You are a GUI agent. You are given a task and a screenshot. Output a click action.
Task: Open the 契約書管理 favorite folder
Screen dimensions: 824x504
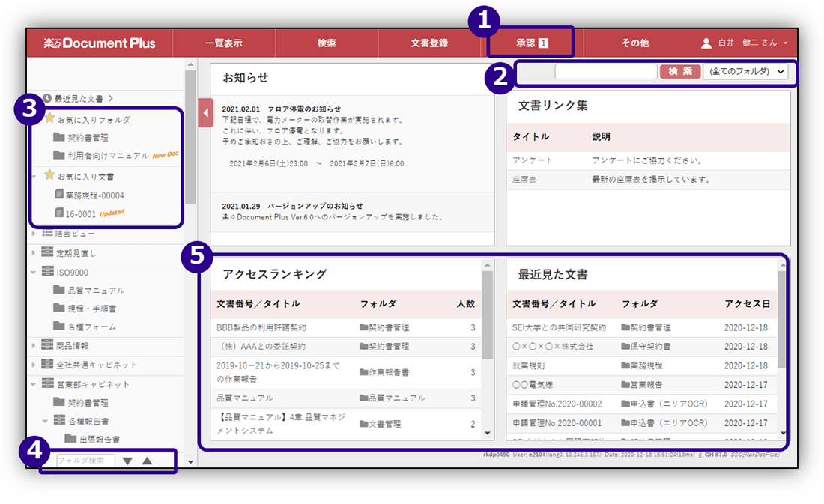coord(88,138)
